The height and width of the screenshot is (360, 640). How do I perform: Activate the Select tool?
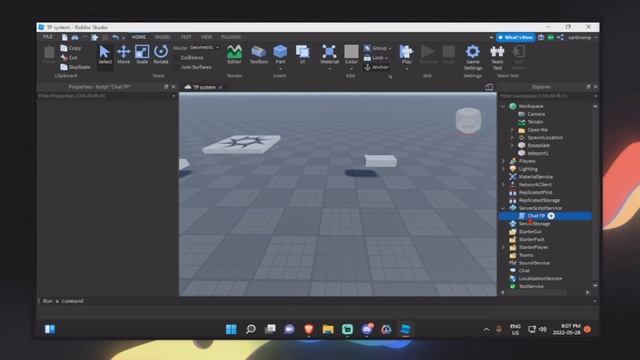pyautogui.click(x=104, y=54)
